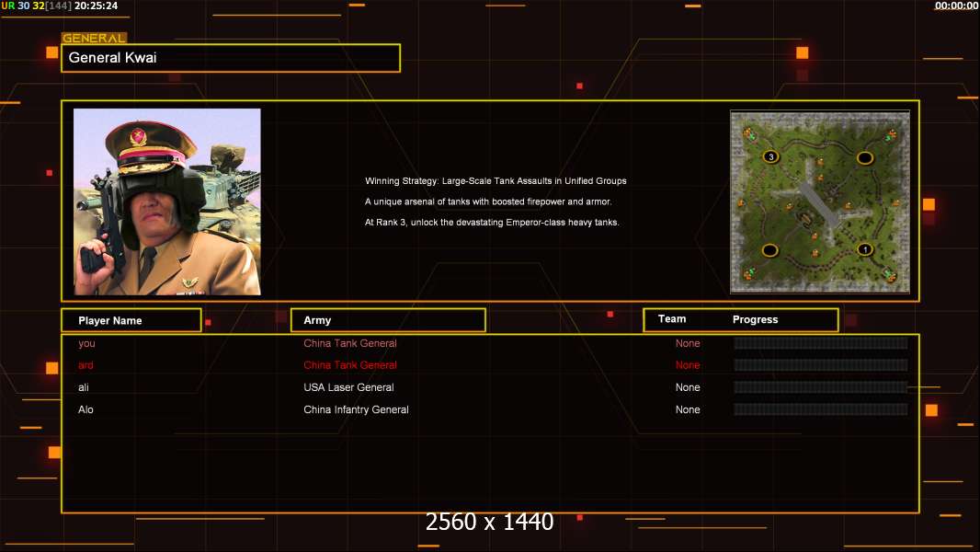Click team 'None' for player you
The image size is (980, 552).
pos(688,343)
